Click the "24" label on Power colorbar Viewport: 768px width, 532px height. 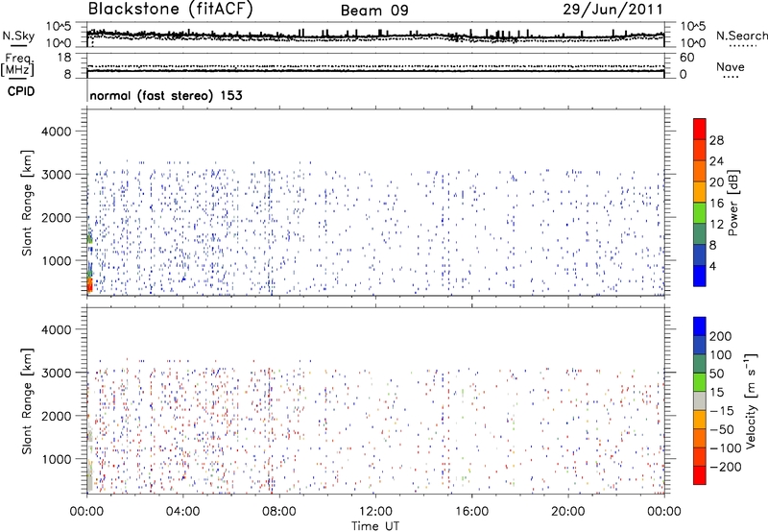[x=716, y=161]
